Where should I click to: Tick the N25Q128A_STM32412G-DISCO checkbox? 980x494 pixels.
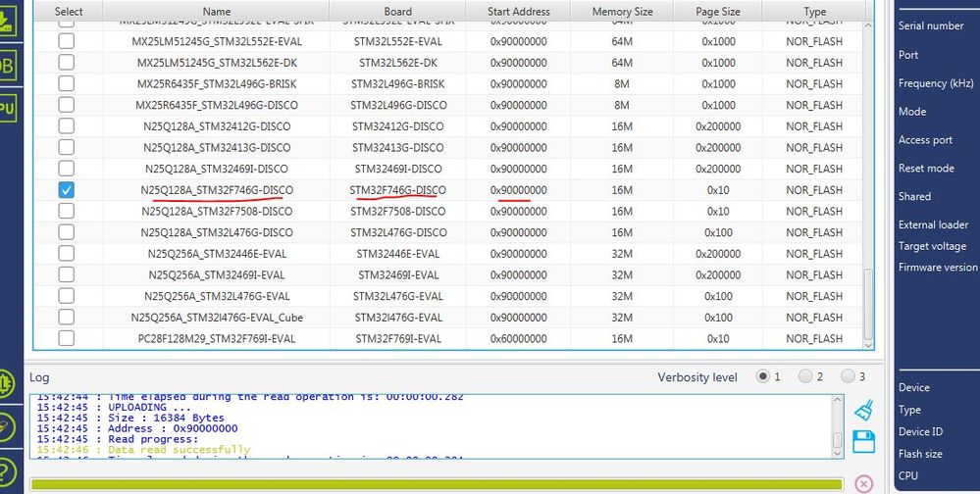click(66, 126)
